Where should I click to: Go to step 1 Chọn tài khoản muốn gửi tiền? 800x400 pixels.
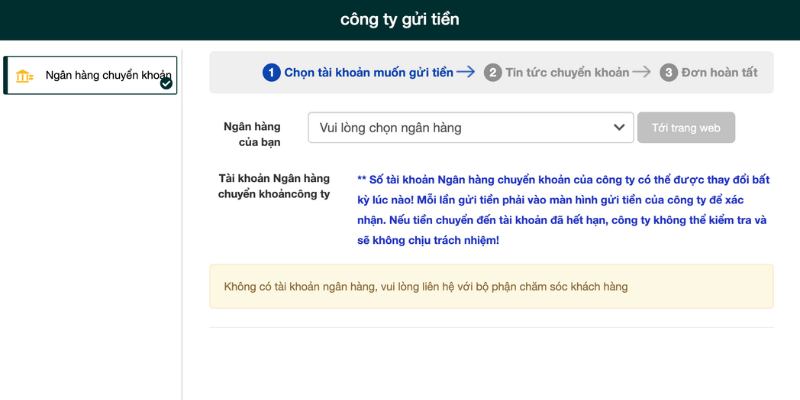(368, 72)
